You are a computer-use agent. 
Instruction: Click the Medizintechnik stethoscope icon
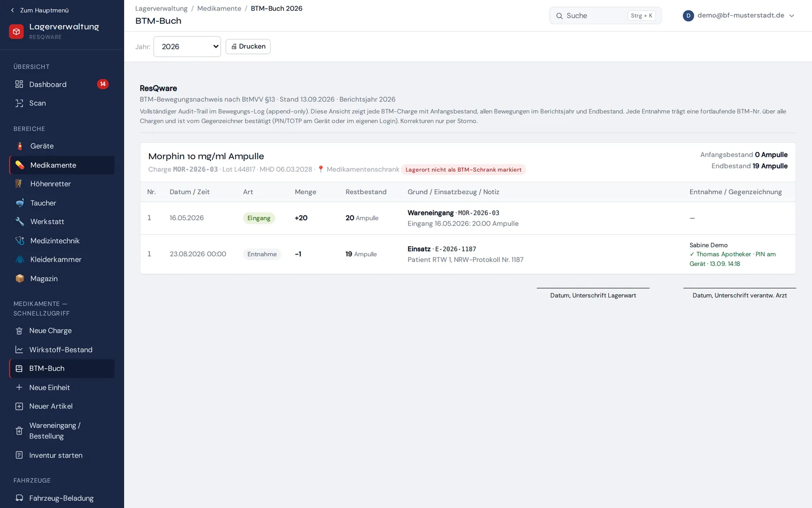(x=20, y=241)
